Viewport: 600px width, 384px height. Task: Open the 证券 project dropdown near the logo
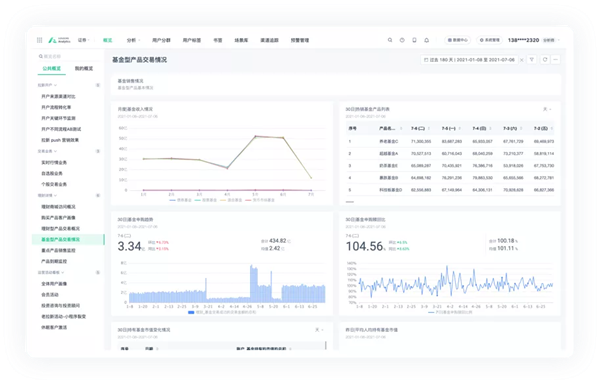click(x=84, y=40)
